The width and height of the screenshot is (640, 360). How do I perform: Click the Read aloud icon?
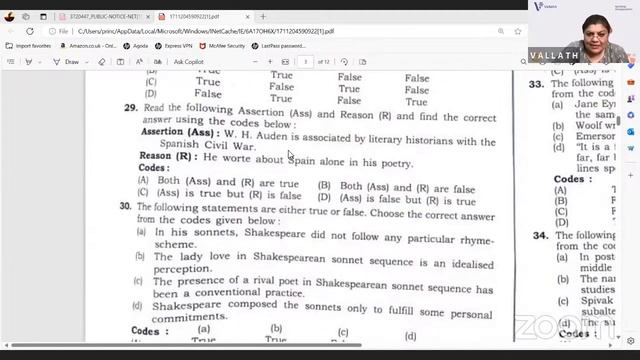139,62
